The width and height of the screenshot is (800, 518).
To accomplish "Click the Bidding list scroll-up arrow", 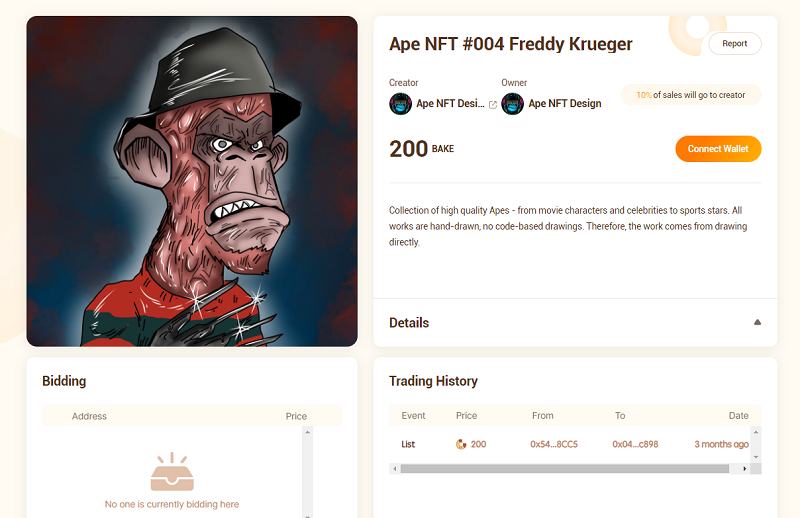I will click(x=307, y=432).
